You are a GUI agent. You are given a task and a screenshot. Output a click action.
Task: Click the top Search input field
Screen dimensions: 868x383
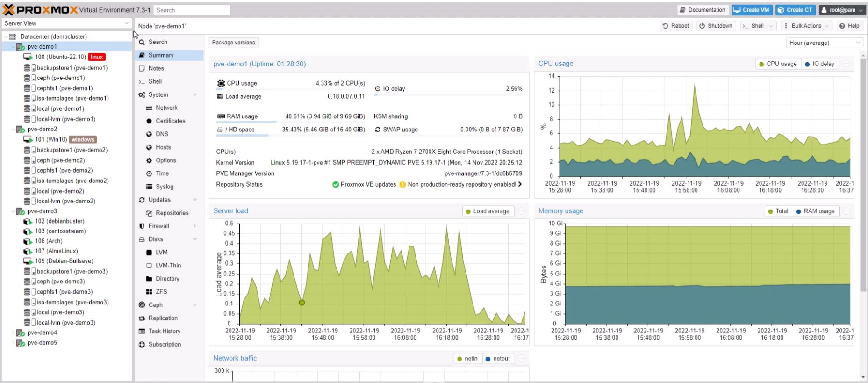point(192,10)
